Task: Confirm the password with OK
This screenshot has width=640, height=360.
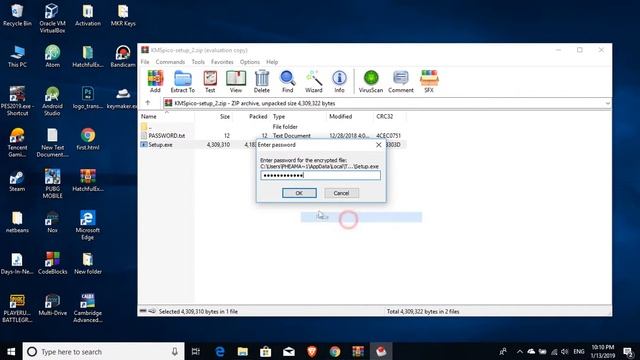Action: click(x=299, y=193)
